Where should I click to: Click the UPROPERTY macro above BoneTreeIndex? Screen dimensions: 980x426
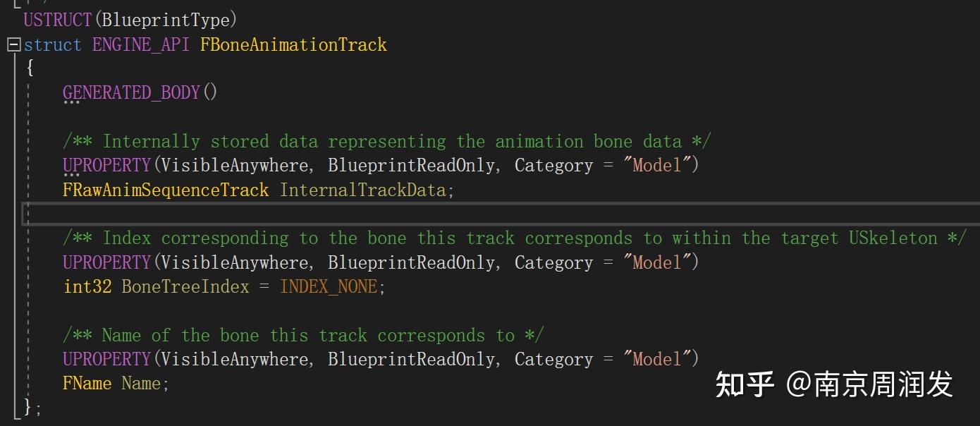(107, 262)
